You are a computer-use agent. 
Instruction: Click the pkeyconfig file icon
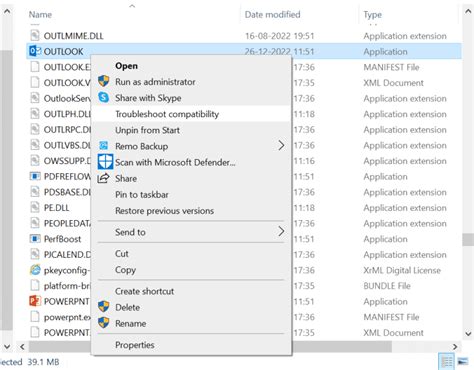tap(35, 270)
